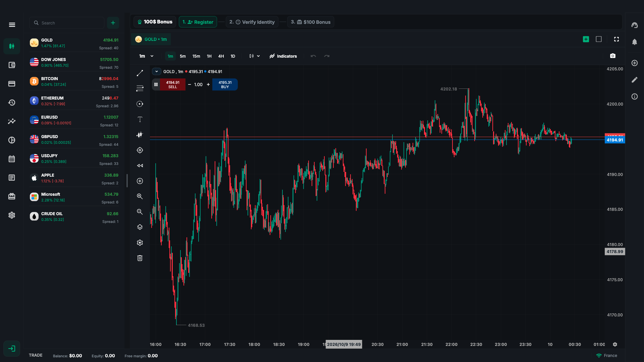Click the 4195.31 BUY button
The width and height of the screenshot is (644, 362).
pyautogui.click(x=225, y=84)
